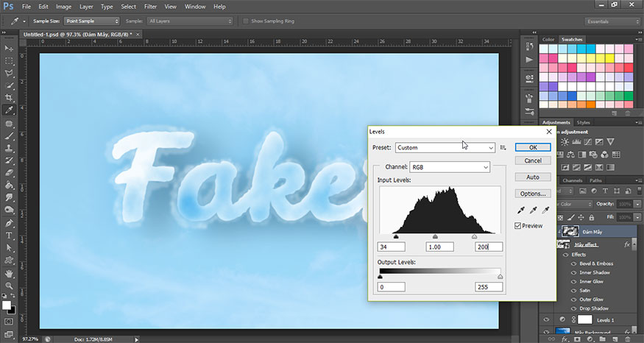Open the Filter menu

[150, 7]
